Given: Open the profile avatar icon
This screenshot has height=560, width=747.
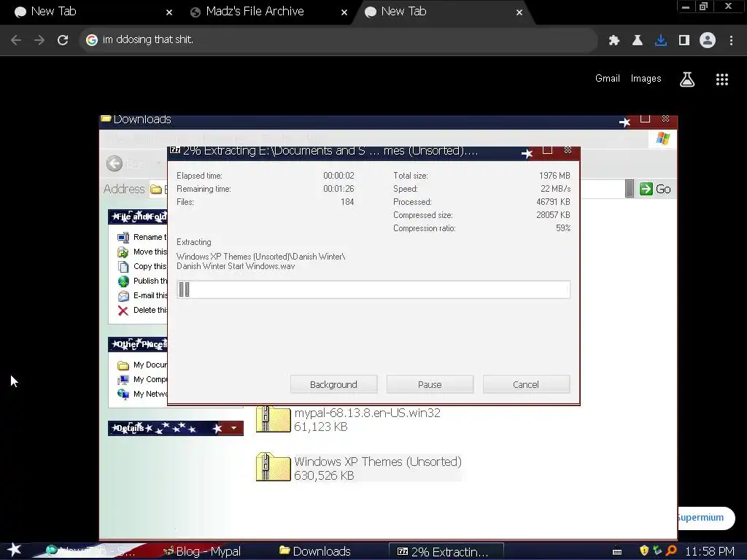Looking at the screenshot, I should pos(708,40).
